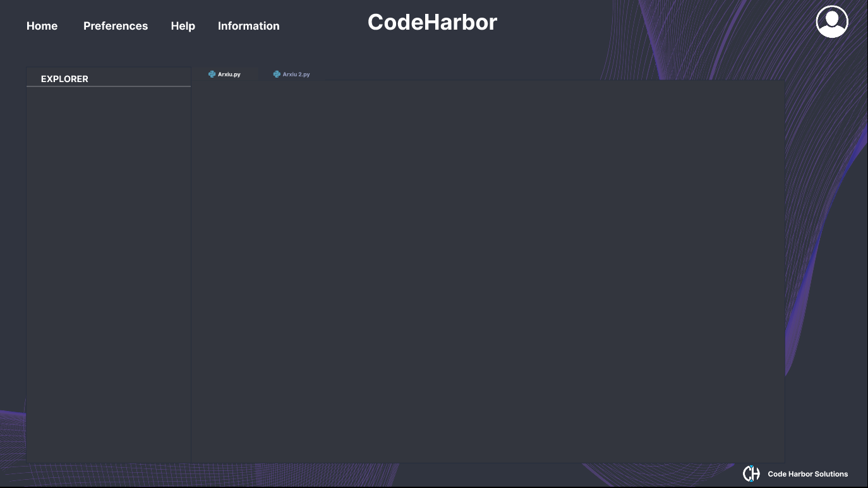The width and height of the screenshot is (868, 488).
Task: Switch to the Arxiu.py tab
Action: click(x=229, y=74)
